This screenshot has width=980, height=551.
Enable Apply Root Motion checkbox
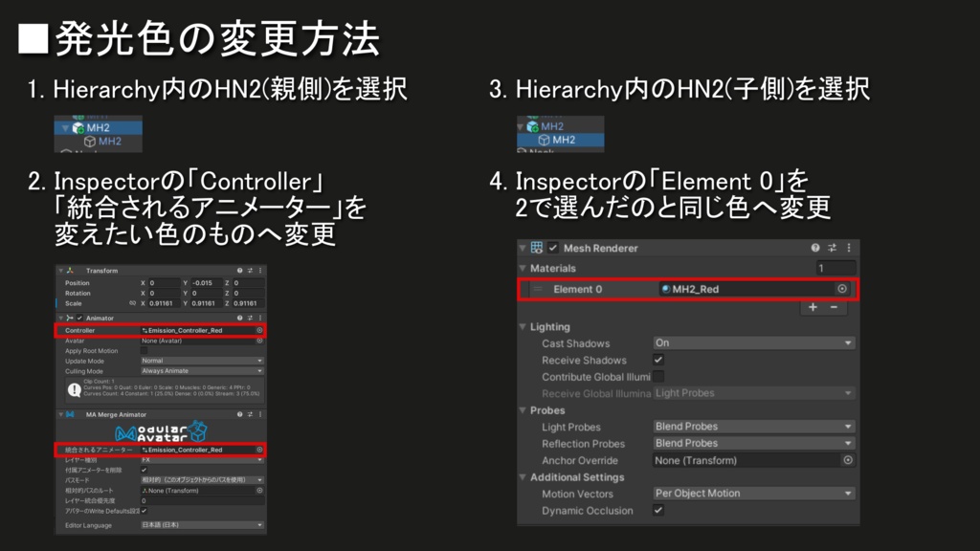(144, 350)
